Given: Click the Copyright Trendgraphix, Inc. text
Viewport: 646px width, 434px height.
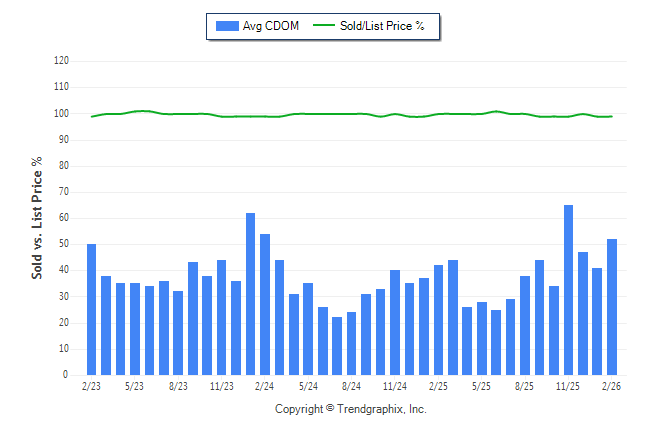Looking at the screenshot, I should pyautogui.click(x=350, y=409).
